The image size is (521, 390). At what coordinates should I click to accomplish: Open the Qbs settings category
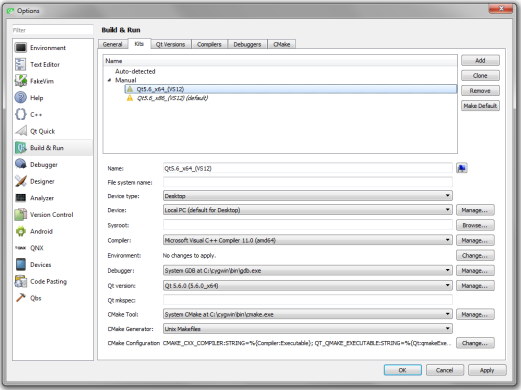[x=53, y=298]
